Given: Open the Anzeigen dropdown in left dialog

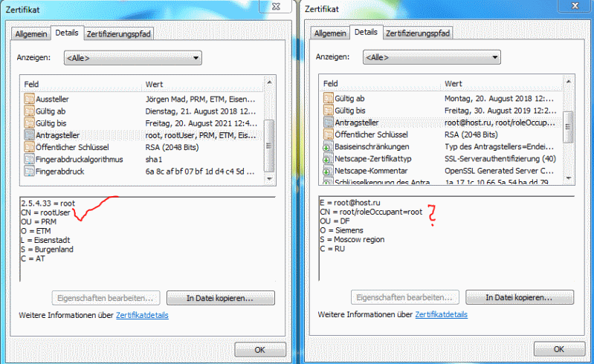Looking at the screenshot, I should [x=132, y=58].
